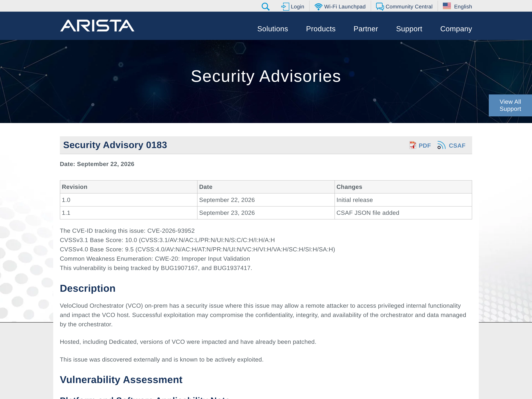Click the Changes column header

pyautogui.click(x=403, y=187)
